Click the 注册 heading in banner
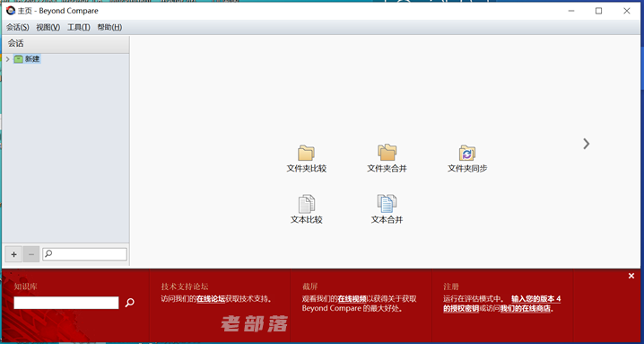Image resolution: width=644 pixels, height=344 pixels. pos(451,287)
